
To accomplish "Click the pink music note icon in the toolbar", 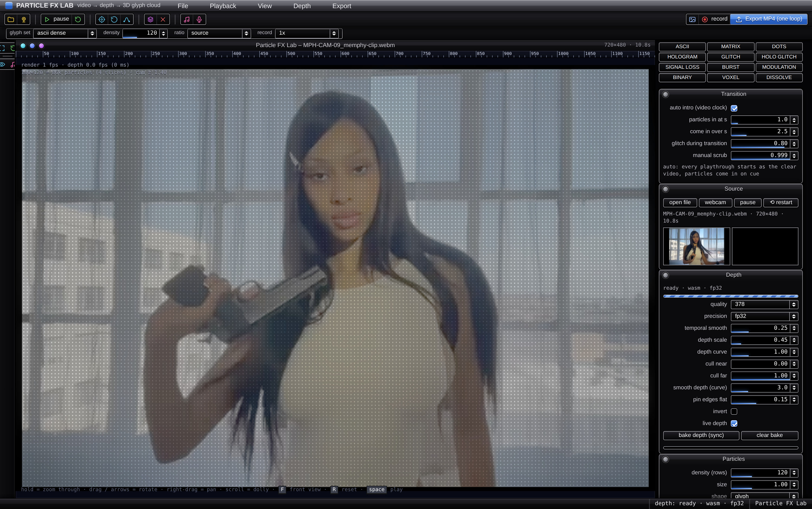I will click(187, 19).
